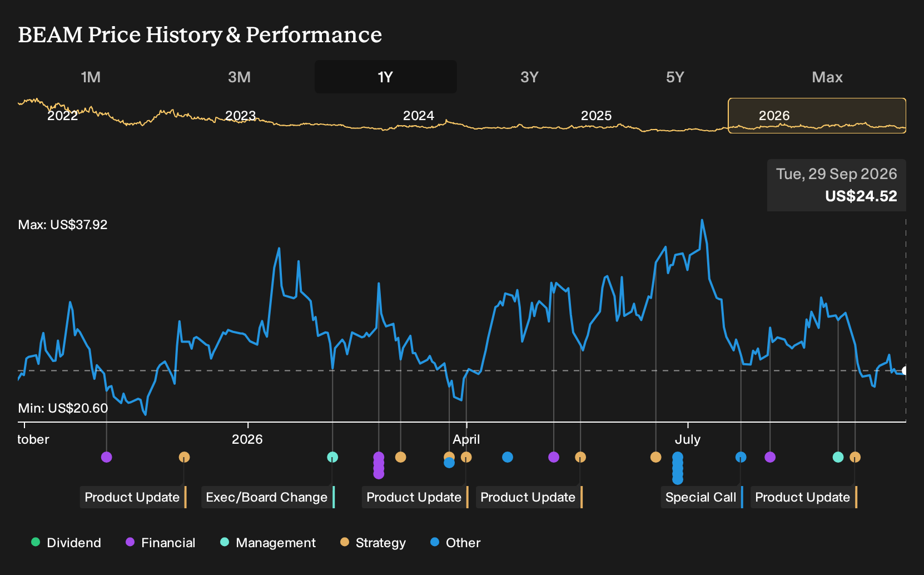Screen dimensions: 924x575
Task: Choose the 3Y time range
Action: (x=529, y=77)
